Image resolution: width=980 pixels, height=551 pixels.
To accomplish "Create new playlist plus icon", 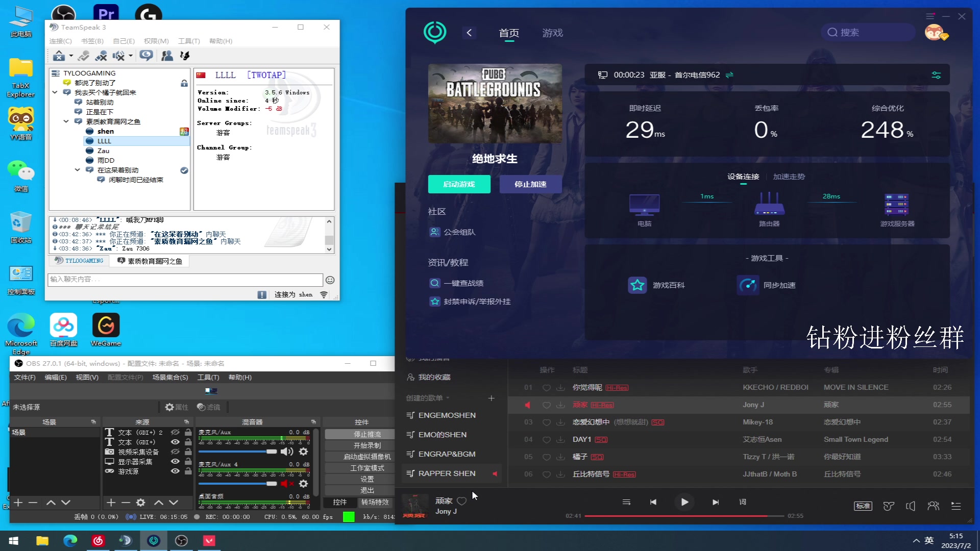I will pos(492,398).
